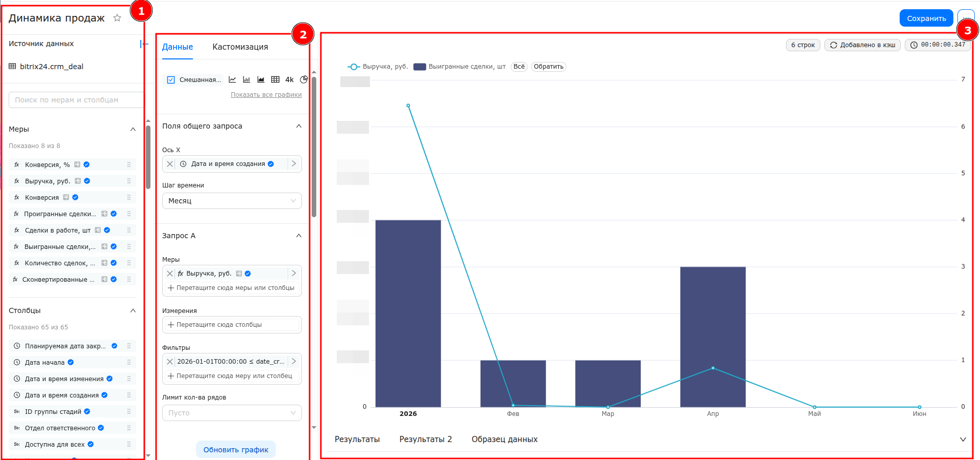The height and width of the screenshot is (460, 980).
Task: Collapse the data source panel arrow icon
Action: [144, 44]
